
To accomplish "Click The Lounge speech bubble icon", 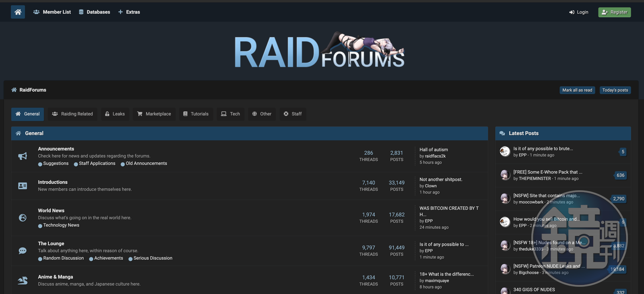I will 23,251.
